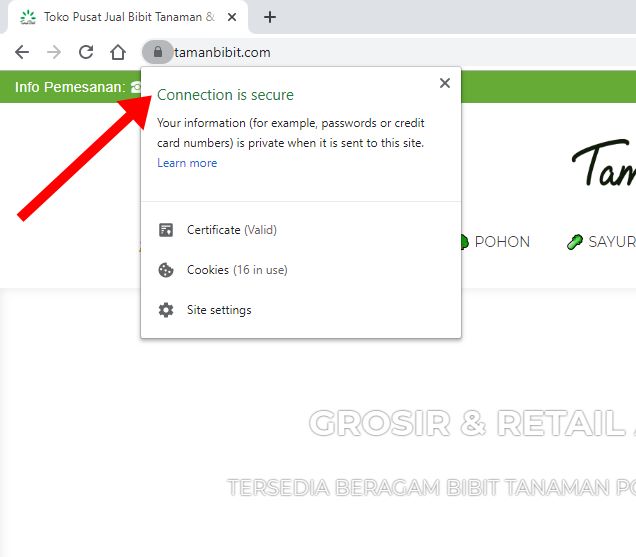Screen dimensions: 636x557
Task: Click the Info Pemesanan text
Action: click(x=70, y=87)
